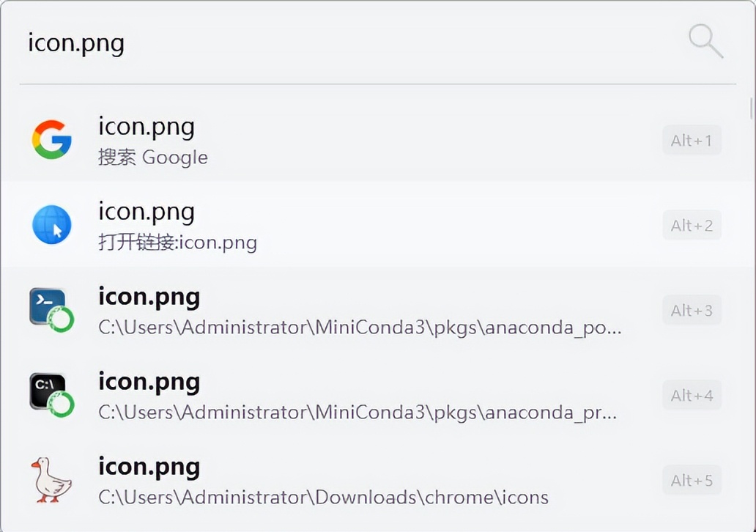This screenshot has width=756, height=532.
Task: Click the blue globe browser icon
Action: pyautogui.click(x=51, y=224)
